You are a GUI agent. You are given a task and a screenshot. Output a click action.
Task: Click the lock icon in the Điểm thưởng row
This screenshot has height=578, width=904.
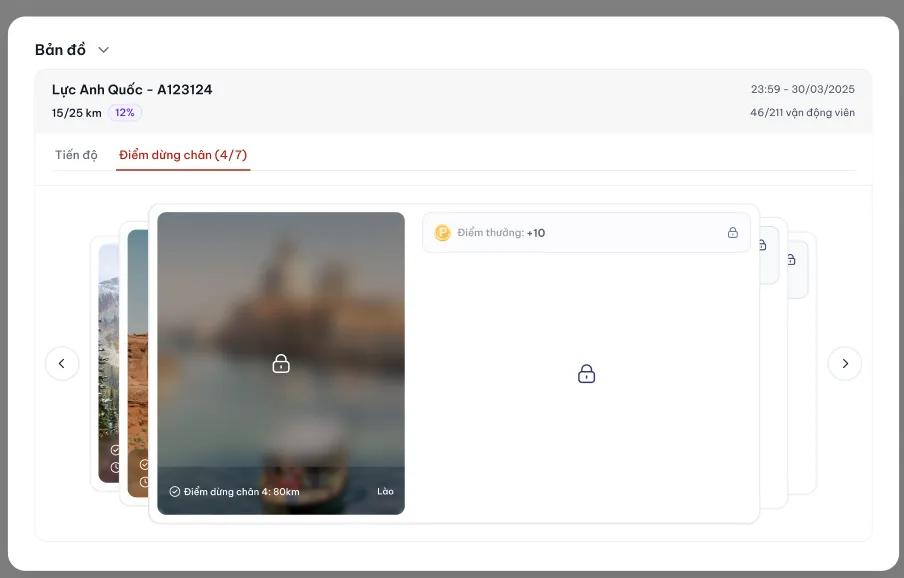coord(732,233)
